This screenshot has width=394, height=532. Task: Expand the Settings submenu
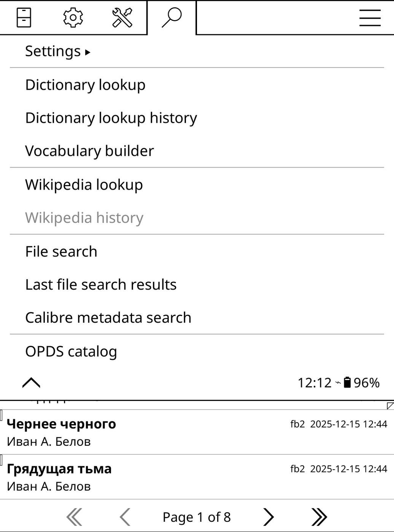pyautogui.click(x=58, y=51)
